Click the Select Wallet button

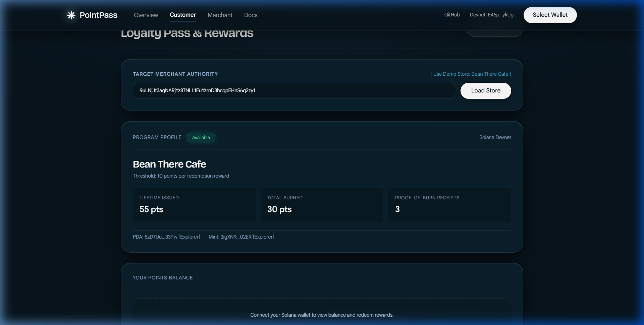(x=550, y=15)
